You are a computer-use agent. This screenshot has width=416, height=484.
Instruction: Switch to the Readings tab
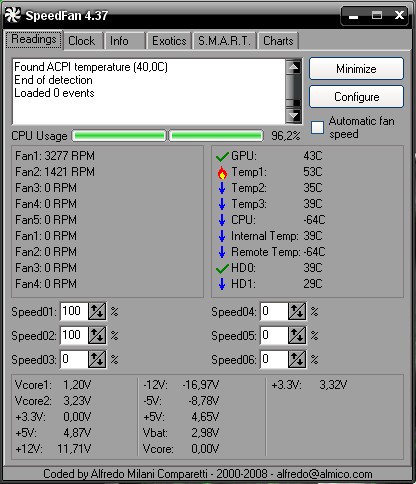(34, 40)
